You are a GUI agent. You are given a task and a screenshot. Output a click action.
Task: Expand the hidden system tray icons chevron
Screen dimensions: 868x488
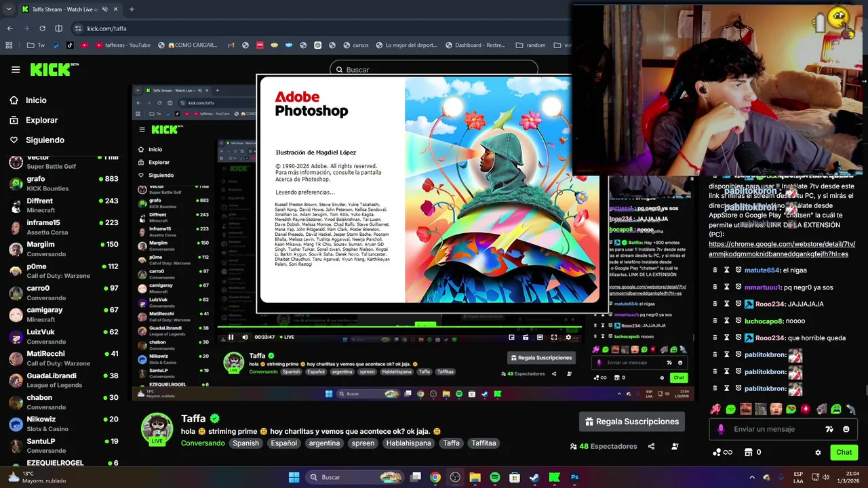752,477
